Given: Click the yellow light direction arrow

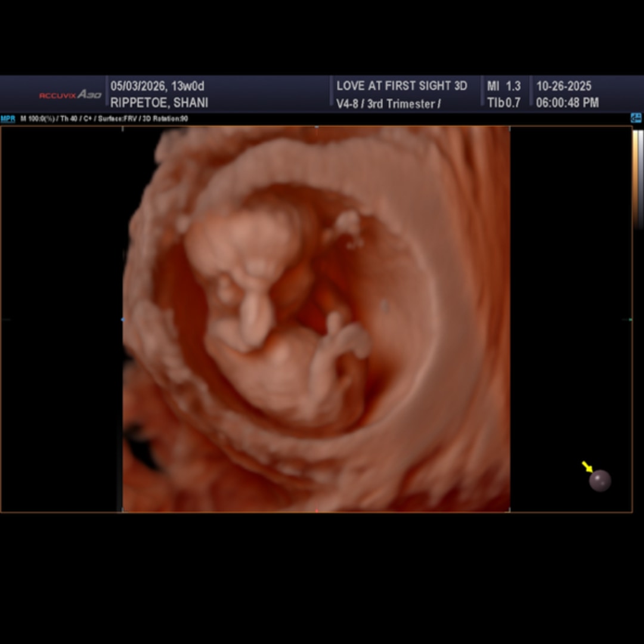Looking at the screenshot, I should (x=587, y=466).
